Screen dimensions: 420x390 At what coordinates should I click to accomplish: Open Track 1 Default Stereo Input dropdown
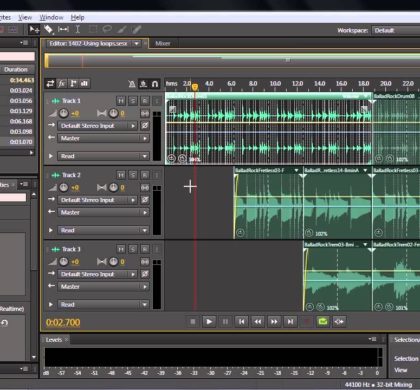click(x=98, y=126)
